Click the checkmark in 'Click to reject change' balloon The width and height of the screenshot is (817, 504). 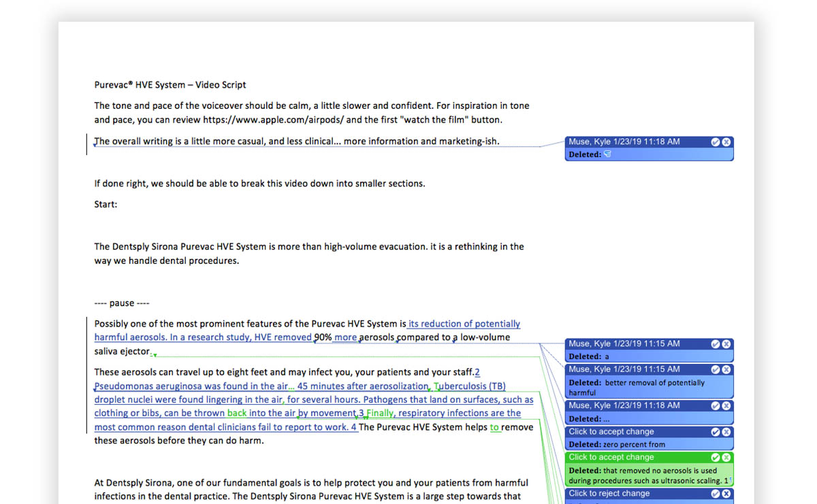(716, 494)
